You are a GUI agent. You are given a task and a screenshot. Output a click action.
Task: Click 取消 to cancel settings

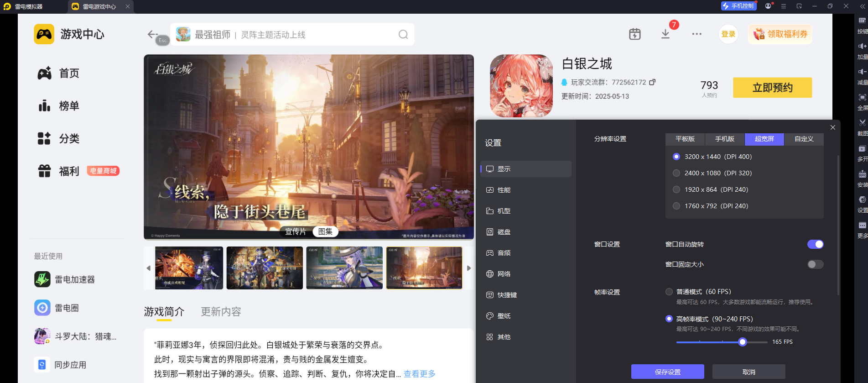[749, 372]
